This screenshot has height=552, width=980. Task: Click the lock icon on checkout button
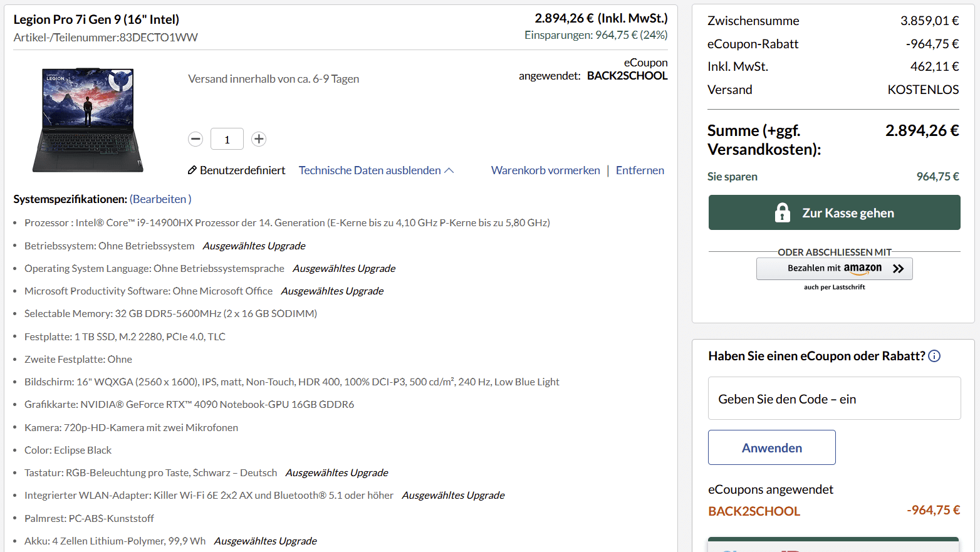(x=782, y=213)
